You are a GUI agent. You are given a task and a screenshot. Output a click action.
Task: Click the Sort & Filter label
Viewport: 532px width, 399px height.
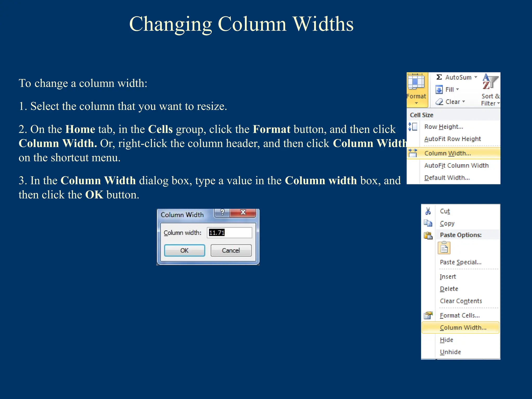coord(490,100)
